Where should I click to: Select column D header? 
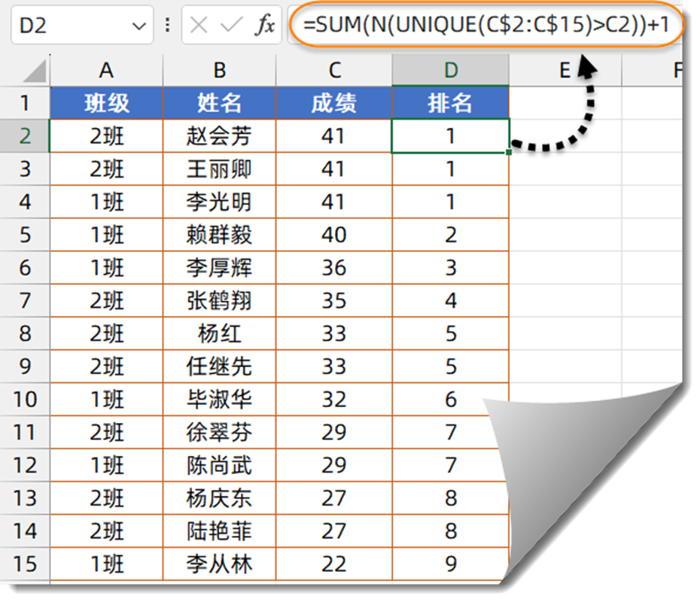(x=450, y=70)
